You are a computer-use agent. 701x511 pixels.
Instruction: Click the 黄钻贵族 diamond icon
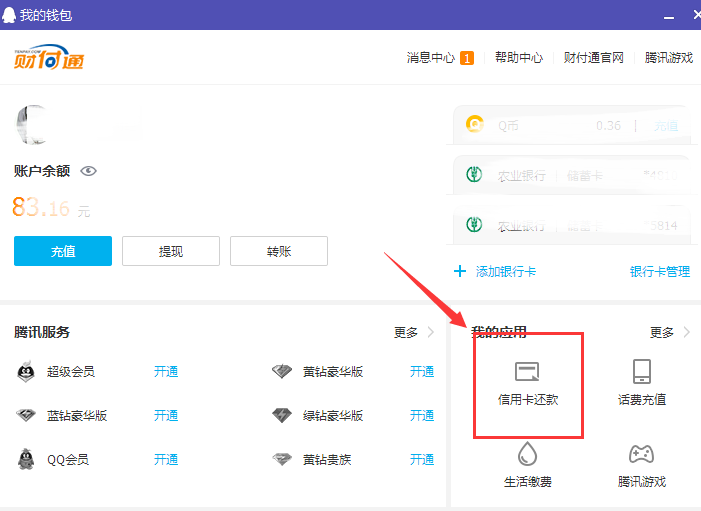tap(282, 459)
